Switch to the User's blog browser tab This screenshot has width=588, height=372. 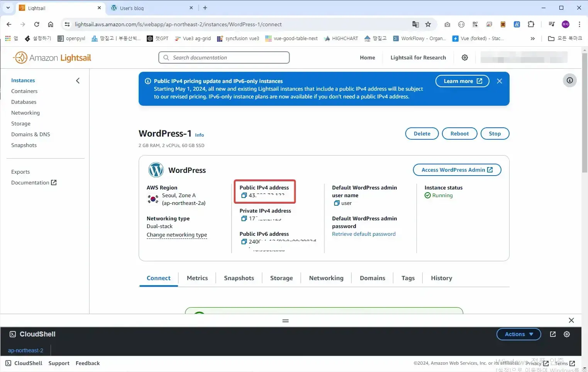150,8
